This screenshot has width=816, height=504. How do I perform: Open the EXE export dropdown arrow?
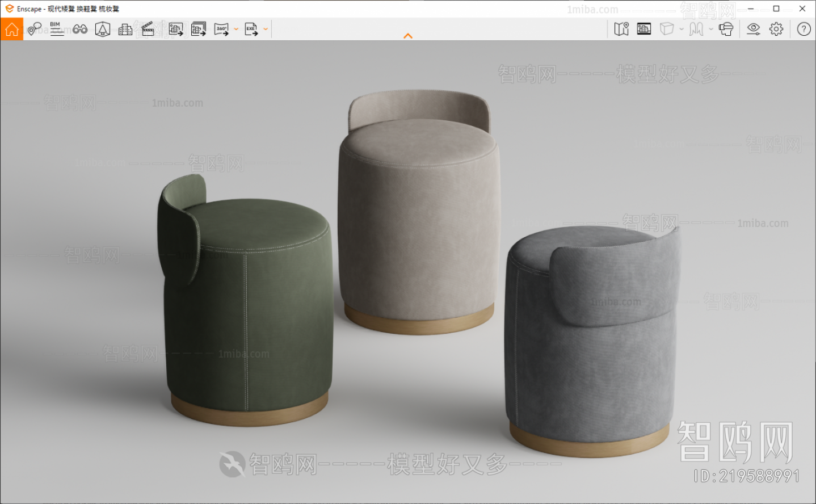pos(266,29)
